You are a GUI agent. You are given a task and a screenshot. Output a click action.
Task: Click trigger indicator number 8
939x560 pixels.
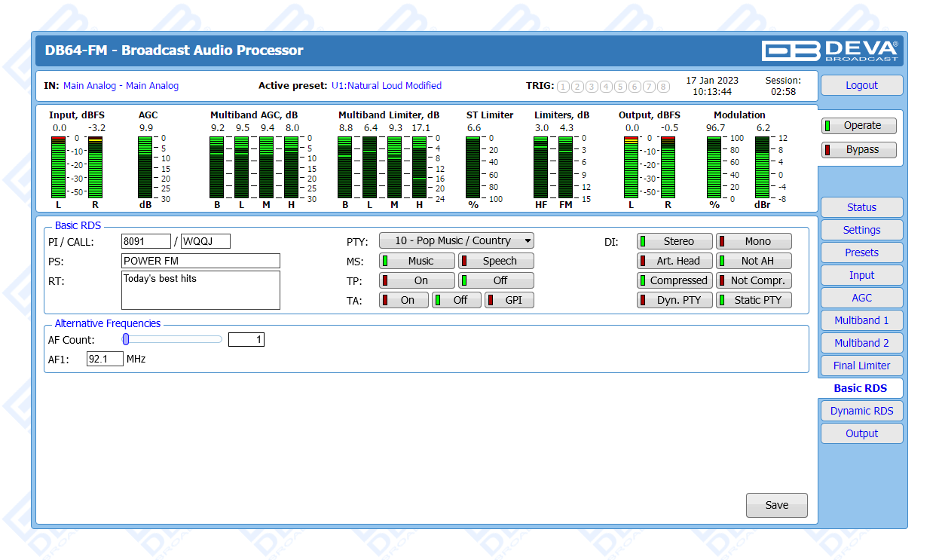pyautogui.click(x=663, y=87)
